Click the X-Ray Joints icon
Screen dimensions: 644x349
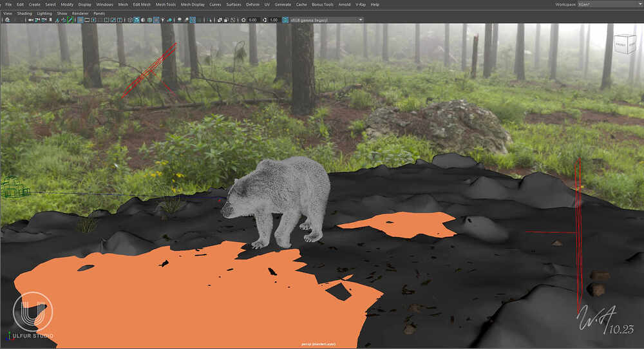click(x=233, y=20)
